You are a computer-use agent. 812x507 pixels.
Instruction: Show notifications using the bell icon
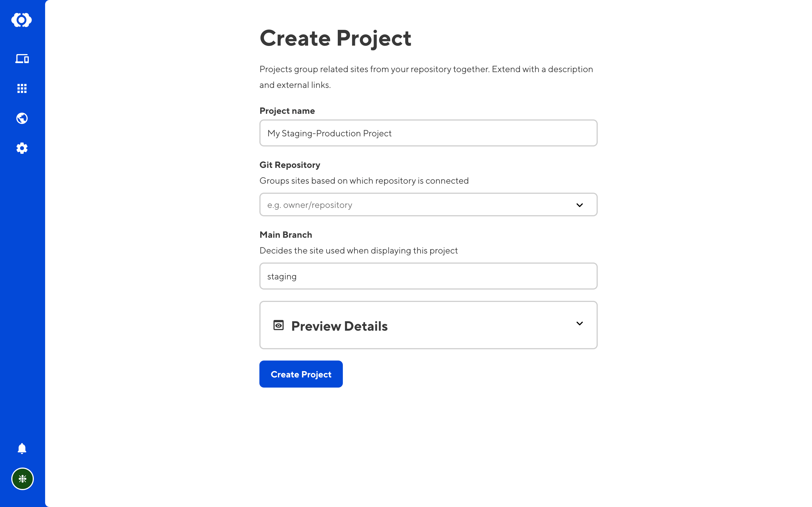pos(22,449)
